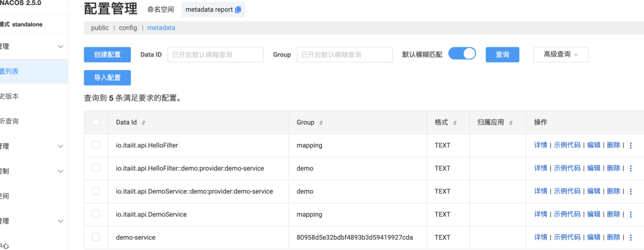Image resolution: width=644 pixels, height=250 pixels.
Task: Copy the metadata report namespace ID icon
Action: coord(238,10)
